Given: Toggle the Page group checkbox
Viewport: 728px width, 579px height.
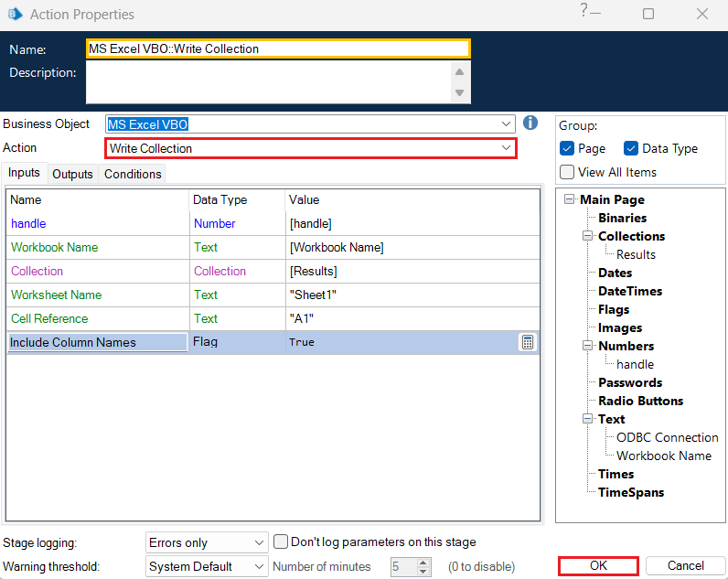Looking at the screenshot, I should [x=567, y=148].
